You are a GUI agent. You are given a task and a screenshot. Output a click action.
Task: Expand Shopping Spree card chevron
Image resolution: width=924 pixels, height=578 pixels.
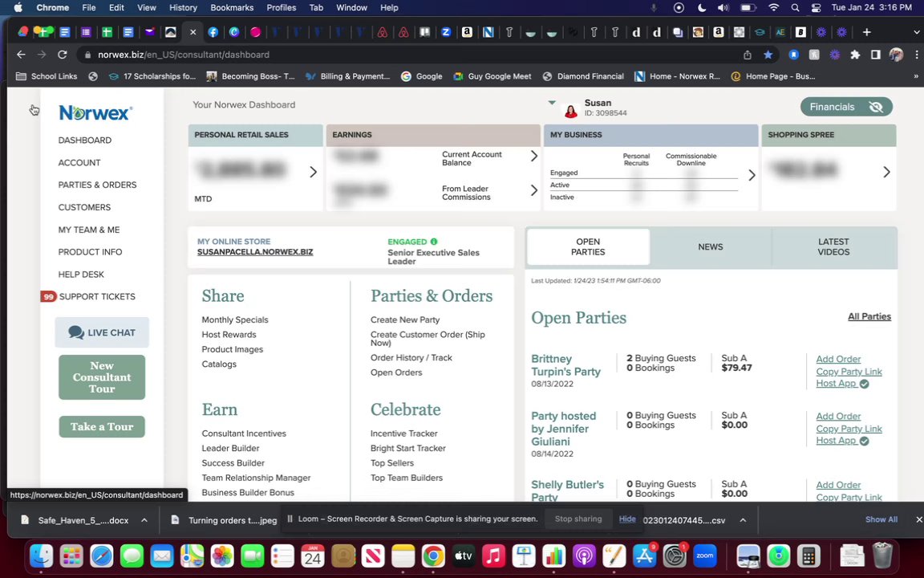click(x=886, y=172)
